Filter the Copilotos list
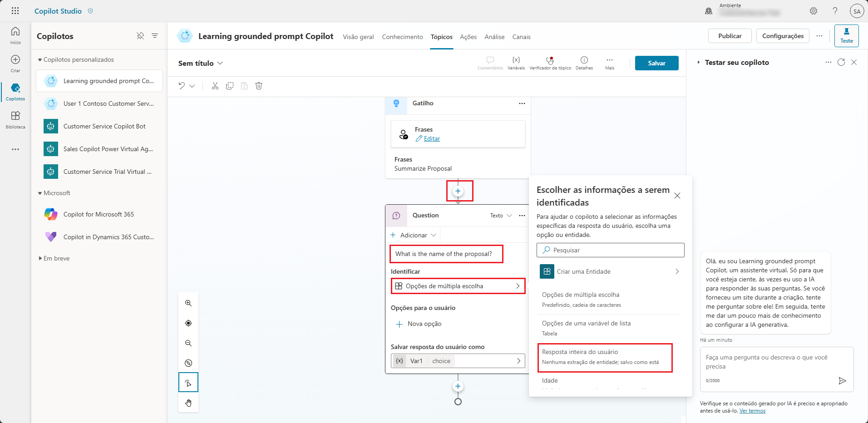868x423 pixels. [x=155, y=36]
